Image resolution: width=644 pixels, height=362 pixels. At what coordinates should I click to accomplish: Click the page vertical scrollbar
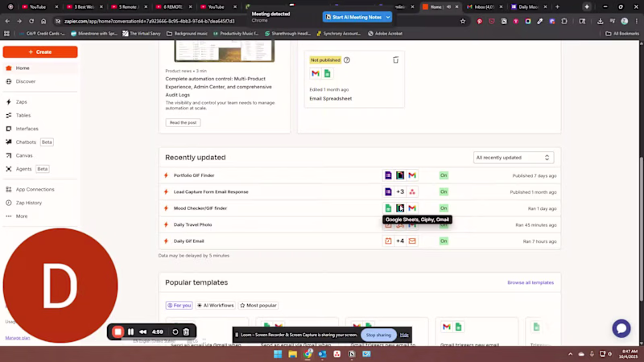tap(641, 229)
